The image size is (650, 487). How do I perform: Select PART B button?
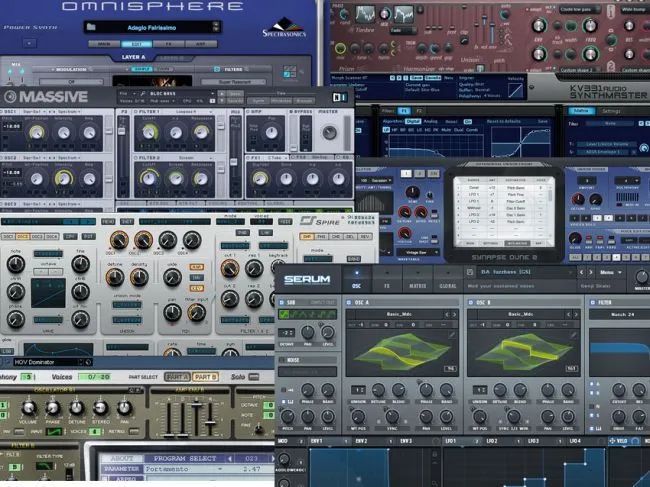(204, 376)
